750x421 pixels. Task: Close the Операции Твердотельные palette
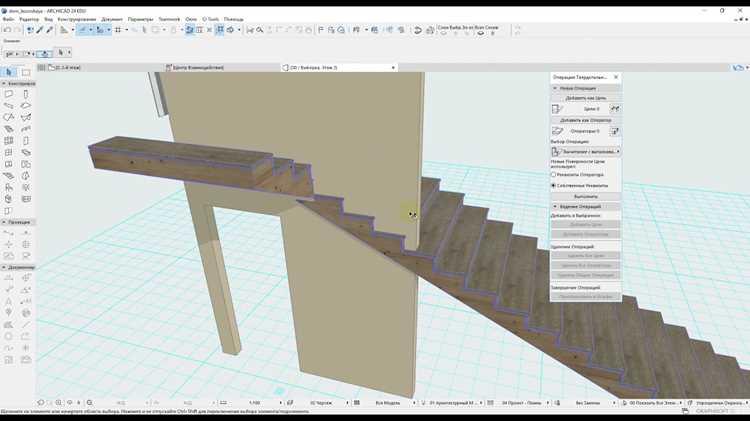616,77
